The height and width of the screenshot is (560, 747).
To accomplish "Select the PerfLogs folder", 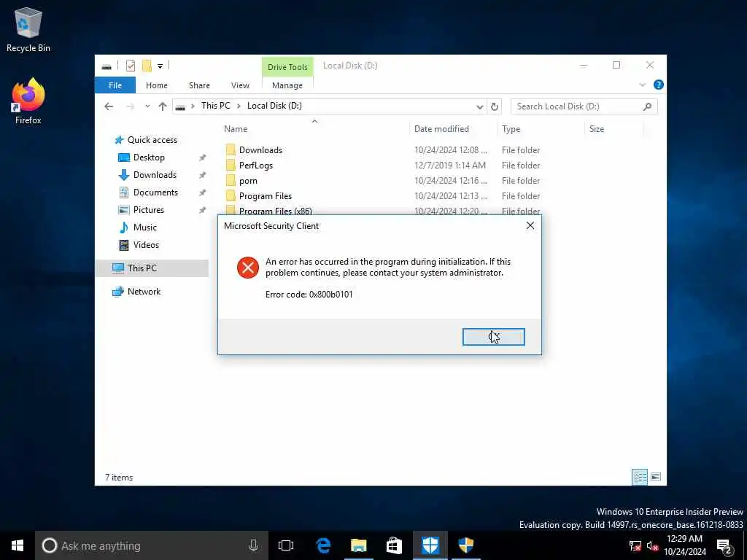I will [x=256, y=166].
